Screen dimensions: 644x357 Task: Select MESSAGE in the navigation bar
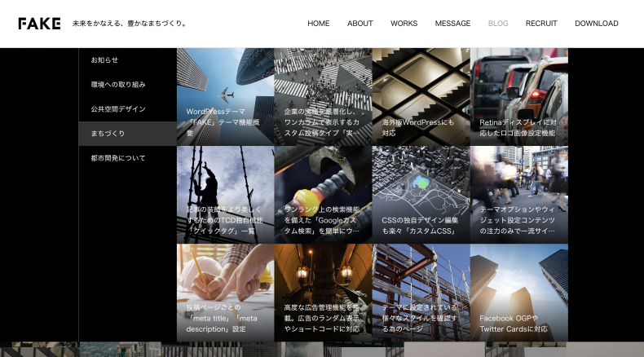[452, 24]
